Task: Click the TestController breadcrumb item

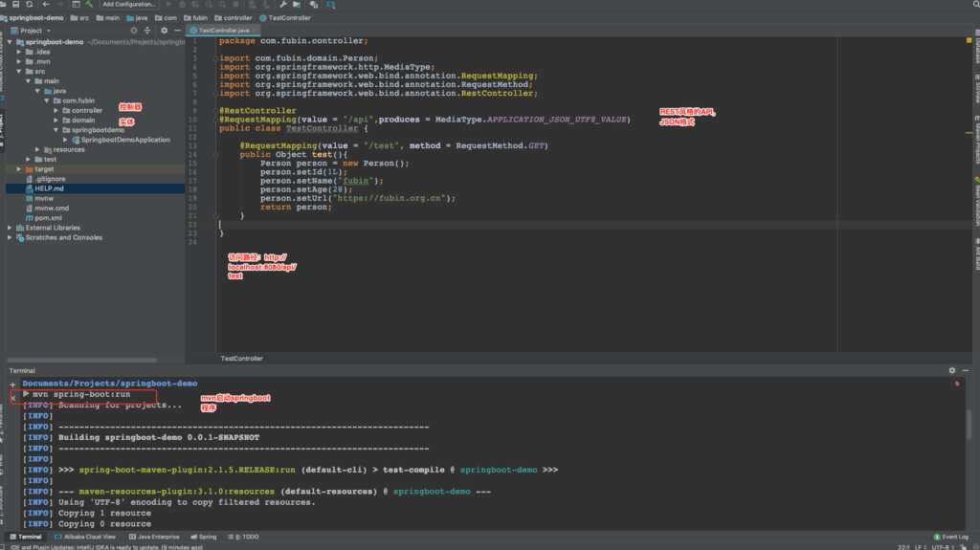Action: (x=285, y=18)
